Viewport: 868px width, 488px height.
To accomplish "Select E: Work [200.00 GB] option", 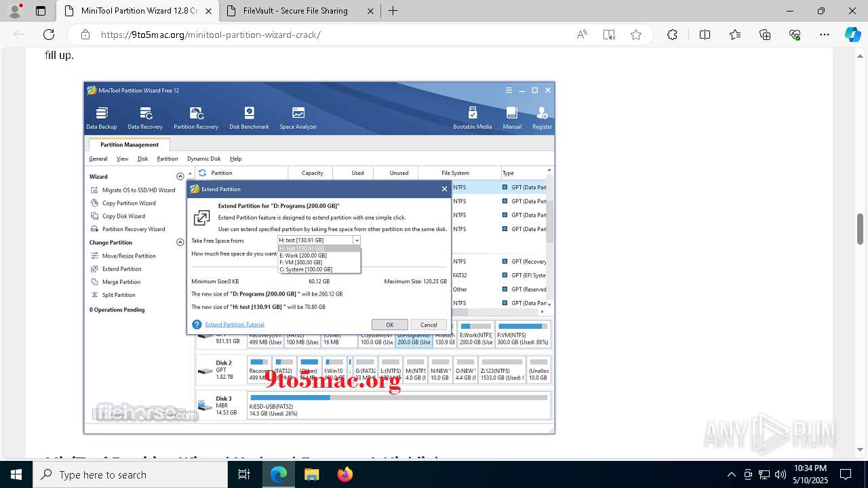I will (x=319, y=256).
